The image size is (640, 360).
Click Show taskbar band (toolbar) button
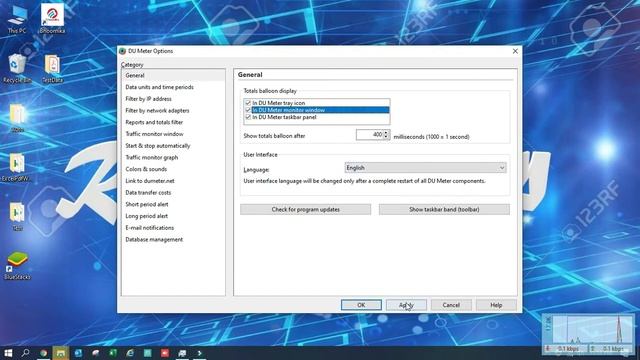[444, 209]
